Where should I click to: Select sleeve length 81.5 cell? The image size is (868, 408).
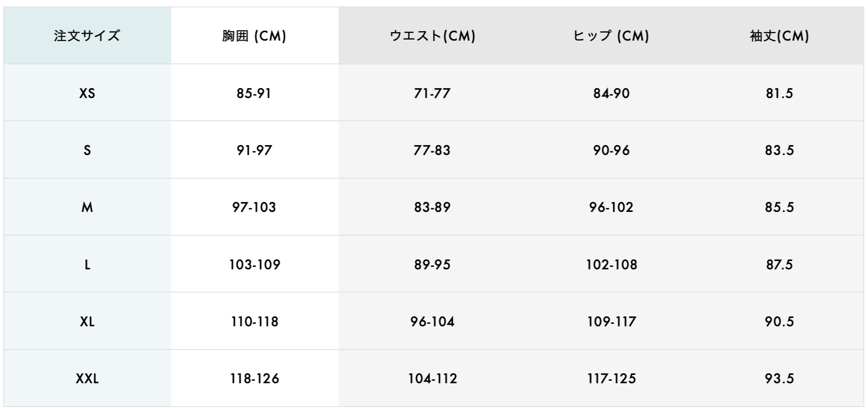[x=779, y=93]
